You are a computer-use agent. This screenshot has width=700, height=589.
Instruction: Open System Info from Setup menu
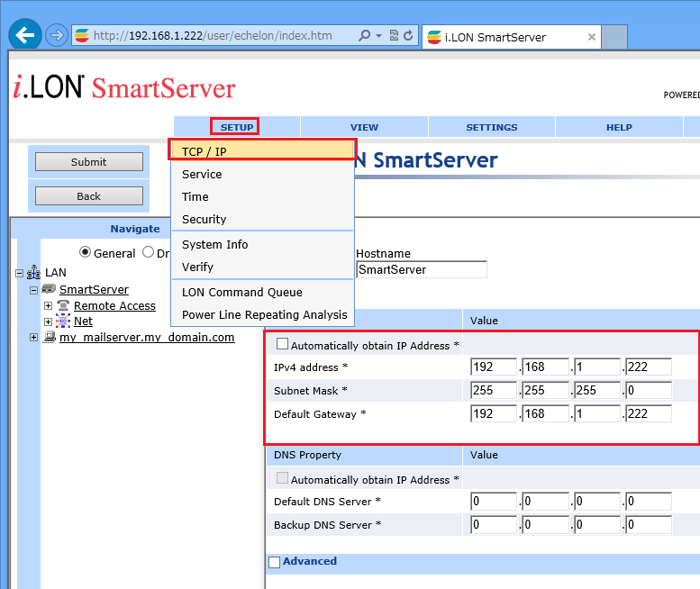[214, 245]
